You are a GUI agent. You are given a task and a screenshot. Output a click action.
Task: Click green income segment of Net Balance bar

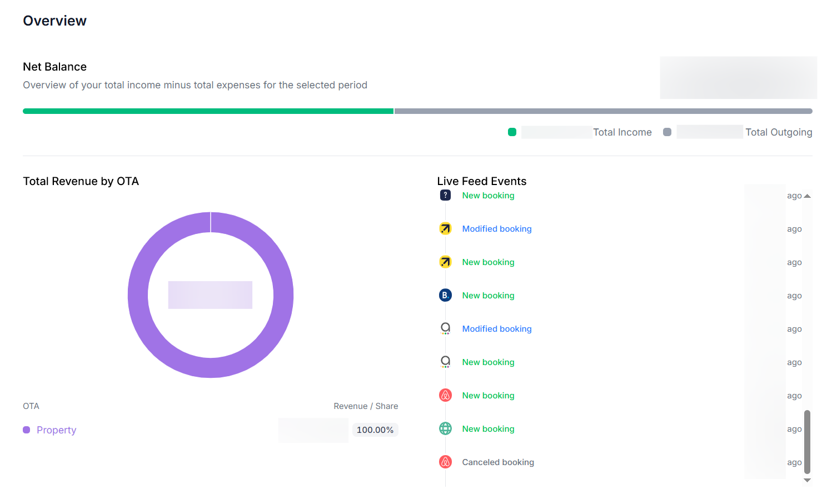(x=208, y=111)
